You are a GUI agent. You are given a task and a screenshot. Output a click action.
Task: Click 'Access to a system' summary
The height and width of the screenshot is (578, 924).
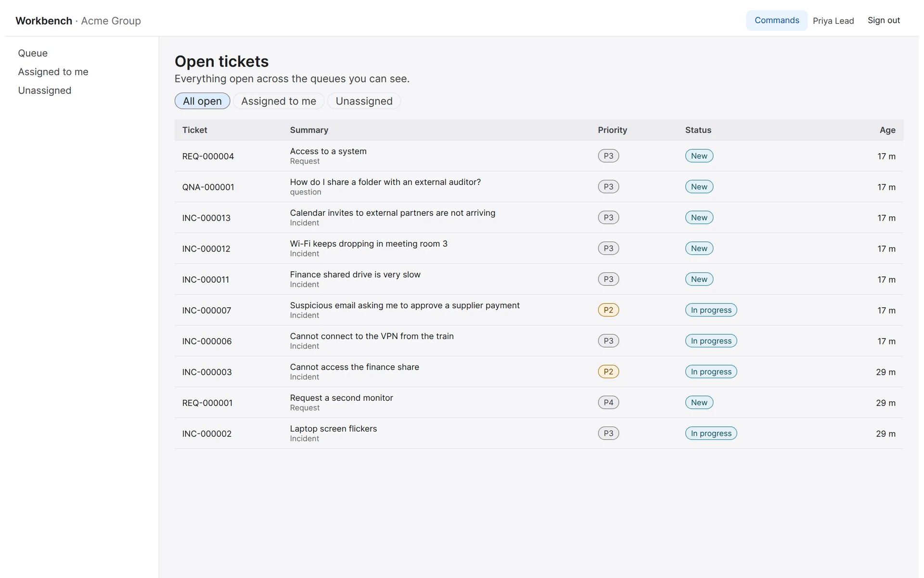[328, 151]
